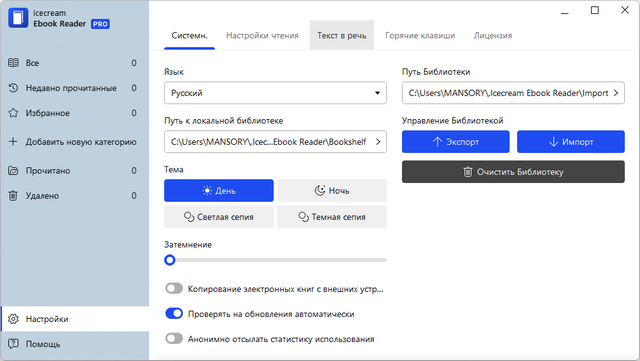Click the open book icon beside Все
Image resolution: width=640 pixels, height=361 pixels.
(x=13, y=63)
